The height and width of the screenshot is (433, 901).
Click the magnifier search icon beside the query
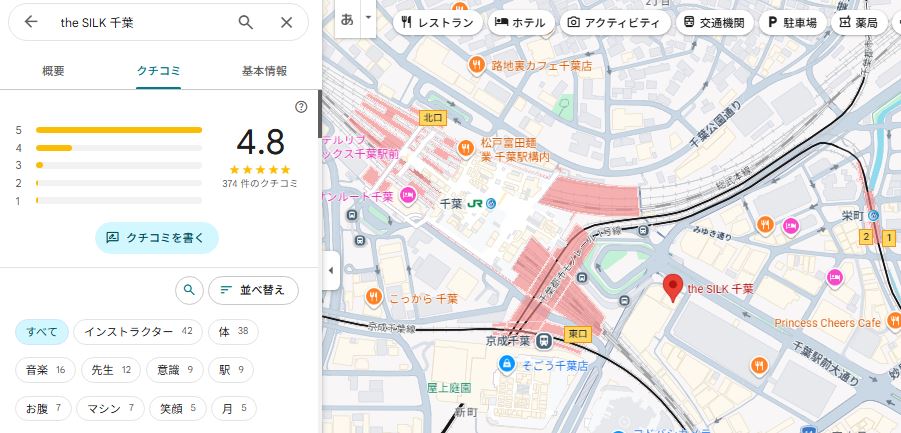point(246,22)
